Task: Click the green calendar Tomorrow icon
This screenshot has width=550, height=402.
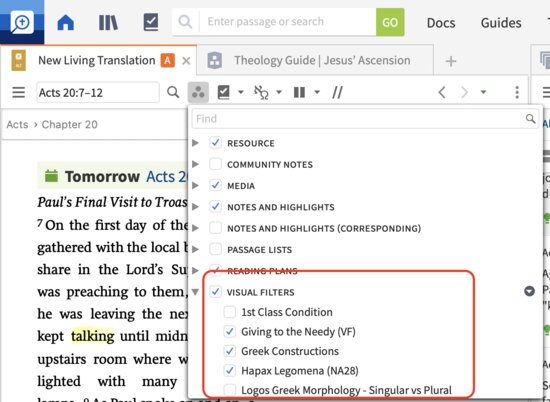Action: coord(51,176)
